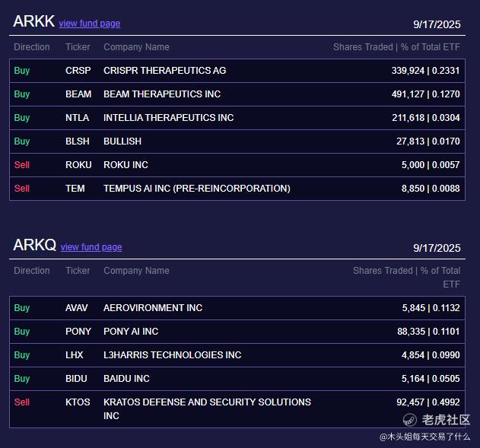Click the value 211,618 | 0.0304
480x448 pixels.
click(x=426, y=118)
